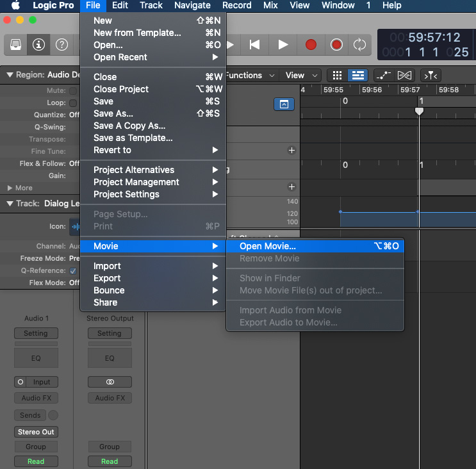Click stereo link icon on Stereo Output

pyautogui.click(x=110, y=382)
